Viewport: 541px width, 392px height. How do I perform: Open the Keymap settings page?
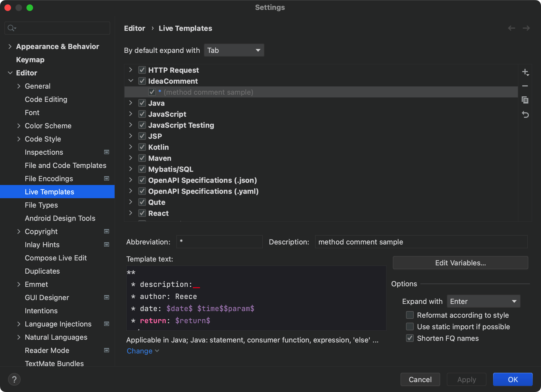(x=30, y=59)
